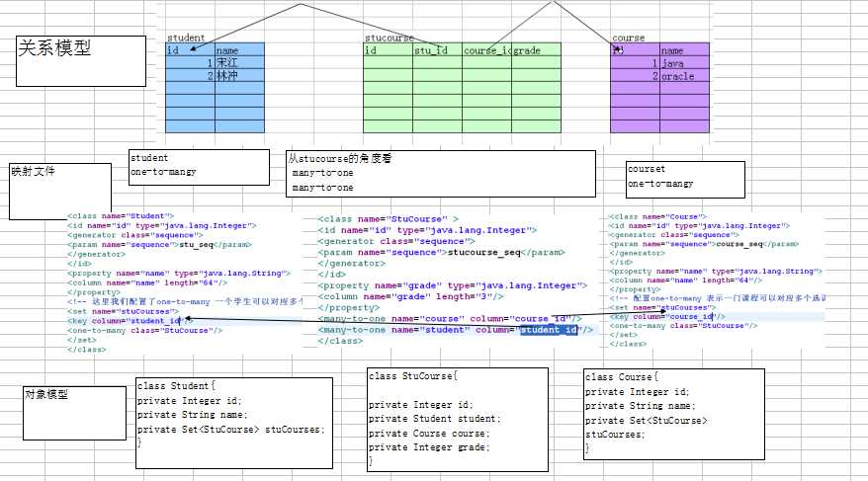Click the 'stucourse_seq' sequence param line
This screenshot has width=868, height=481.
441,252
